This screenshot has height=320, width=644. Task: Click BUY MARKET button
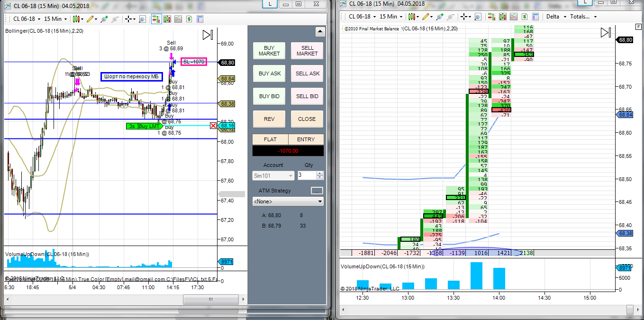pyautogui.click(x=269, y=51)
